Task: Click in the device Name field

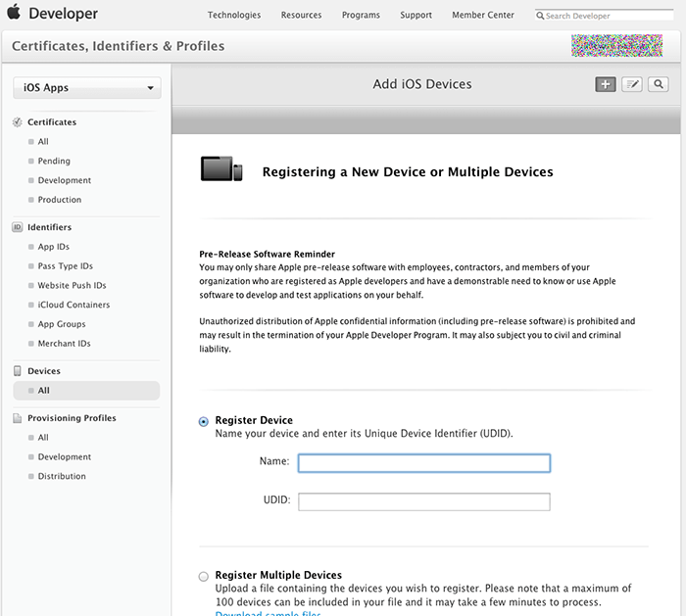Action: coord(423,463)
